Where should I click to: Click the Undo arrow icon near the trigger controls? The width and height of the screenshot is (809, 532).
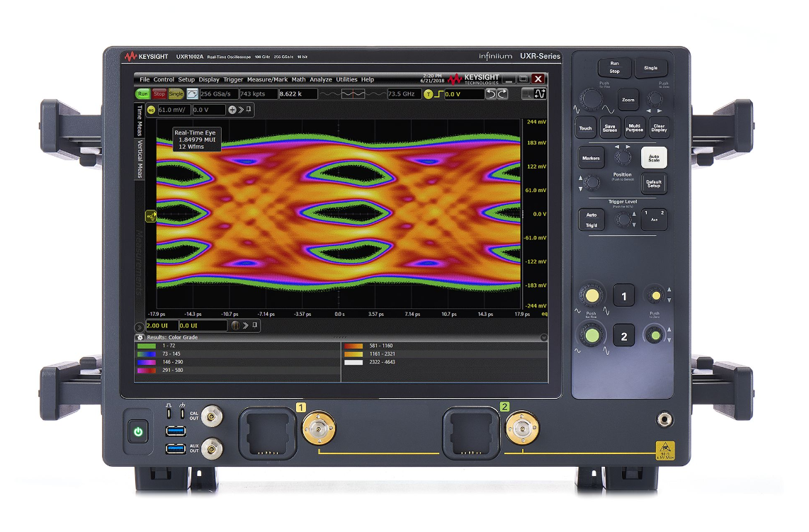tap(492, 95)
